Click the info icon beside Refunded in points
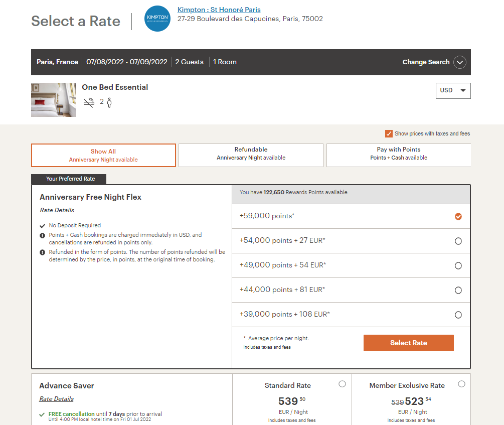This screenshot has width=504, height=425. (42, 252)
